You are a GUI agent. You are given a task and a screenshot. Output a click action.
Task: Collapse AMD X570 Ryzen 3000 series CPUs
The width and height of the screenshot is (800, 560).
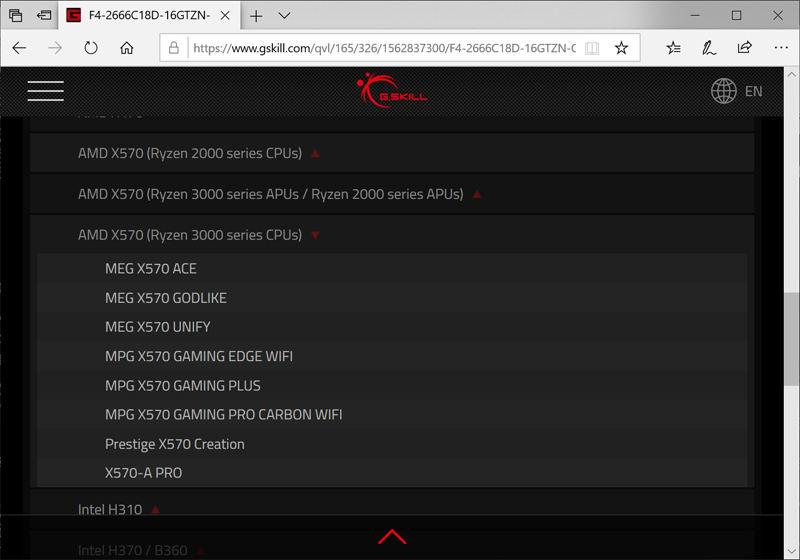392,235
